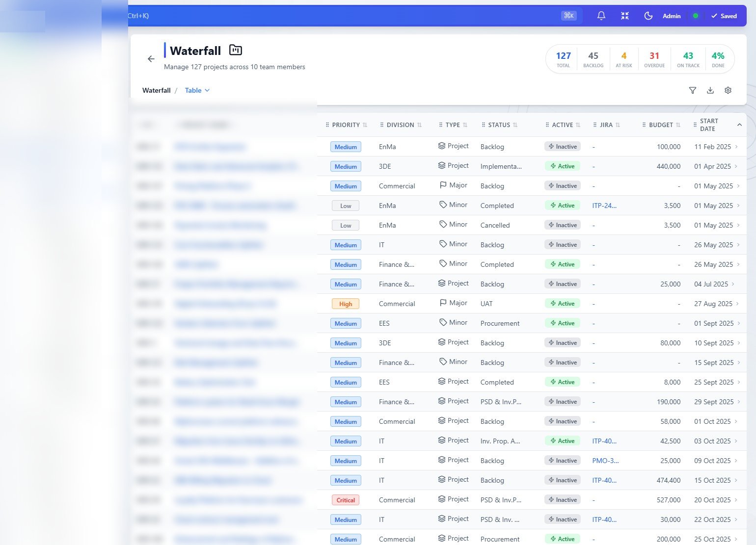Collapse the Start Date column with its chevron
Viewport: 756px width, 545px height.
point(740,125)
